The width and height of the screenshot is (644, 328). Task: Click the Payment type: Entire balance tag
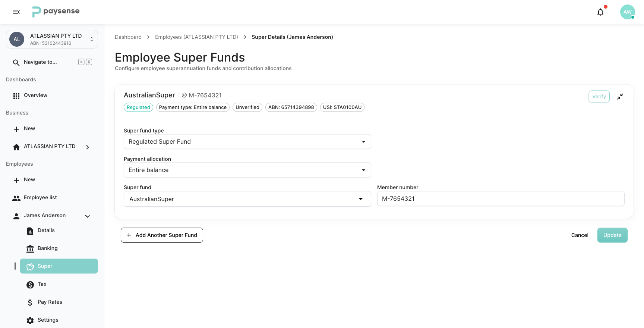point(193,107)
